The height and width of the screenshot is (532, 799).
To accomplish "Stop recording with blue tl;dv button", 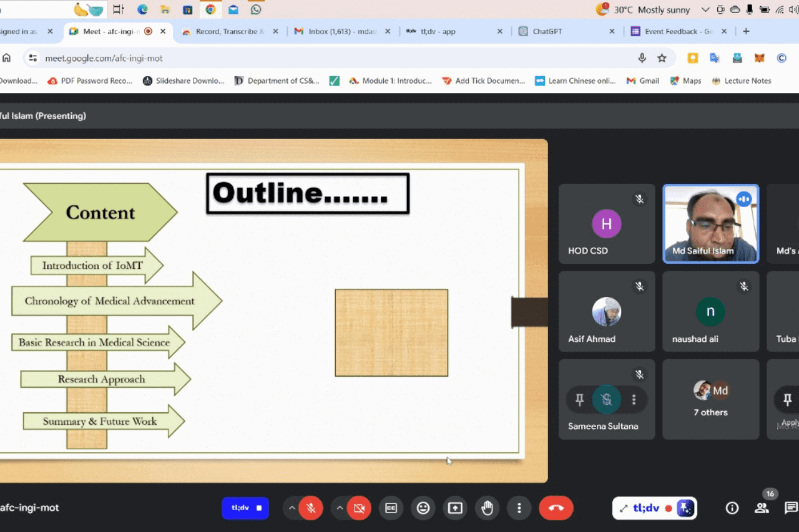I will click(245, 508).
